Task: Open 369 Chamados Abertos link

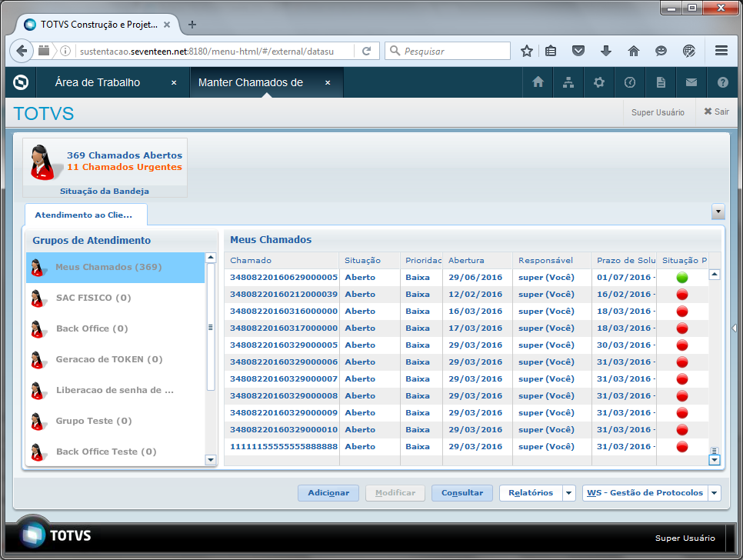Action: point(125,155)
